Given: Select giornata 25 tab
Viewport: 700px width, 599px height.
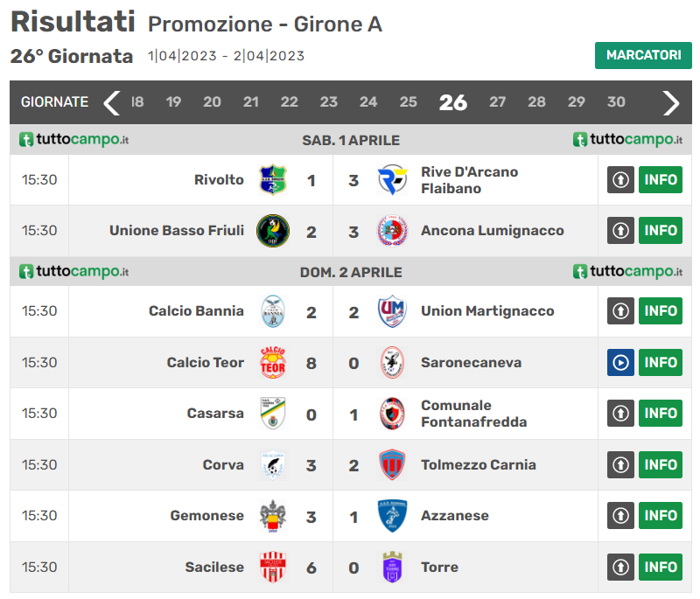Looking at the screenshot, I should pyautogui.click(x=409, y=102).
